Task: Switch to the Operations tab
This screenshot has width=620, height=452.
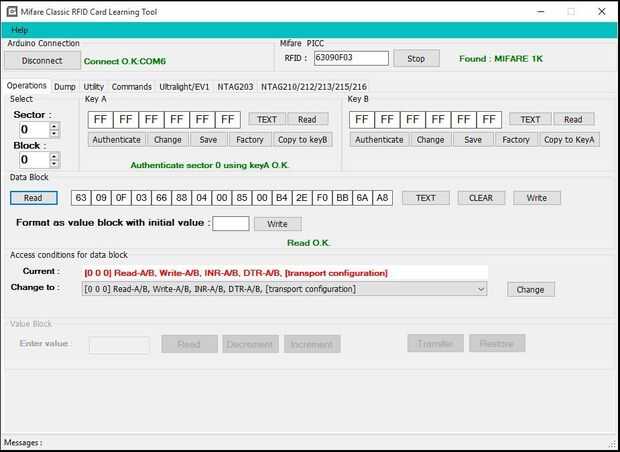Action: pyautogui.click(x=26, y=86)
